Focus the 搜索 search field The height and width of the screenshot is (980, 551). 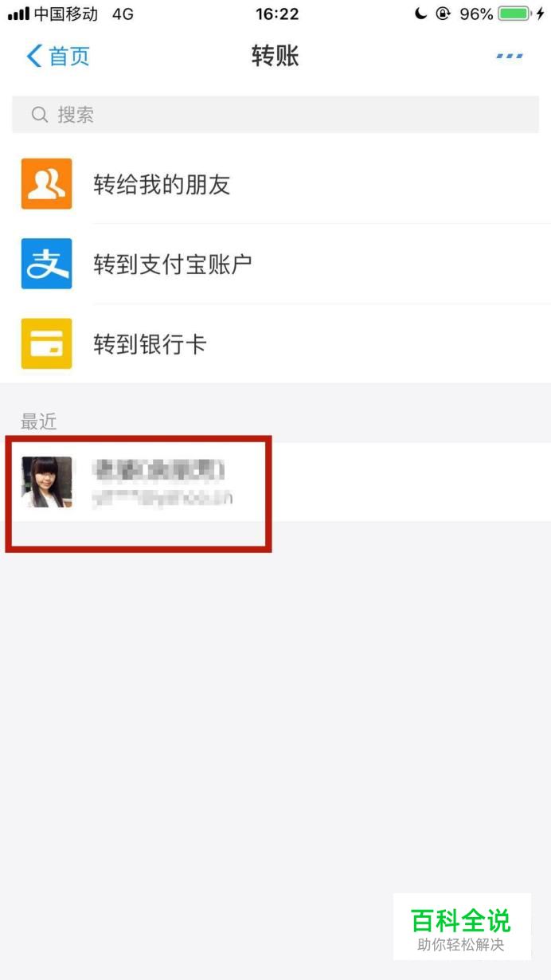tap(275, 115)
